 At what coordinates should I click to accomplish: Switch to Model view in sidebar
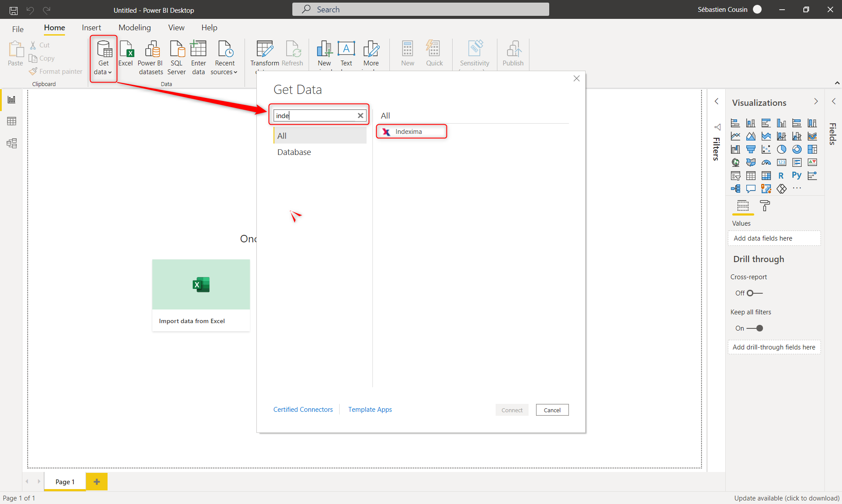(x=12, y=143)
